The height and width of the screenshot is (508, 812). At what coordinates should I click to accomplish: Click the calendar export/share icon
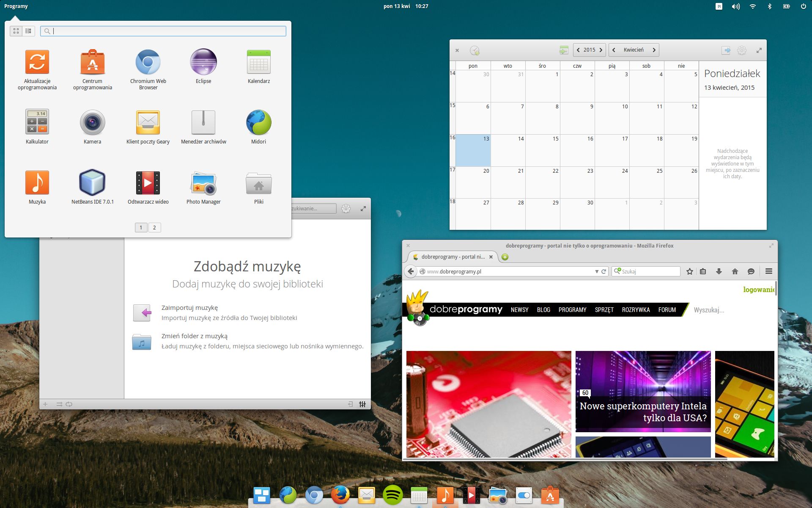726,50
